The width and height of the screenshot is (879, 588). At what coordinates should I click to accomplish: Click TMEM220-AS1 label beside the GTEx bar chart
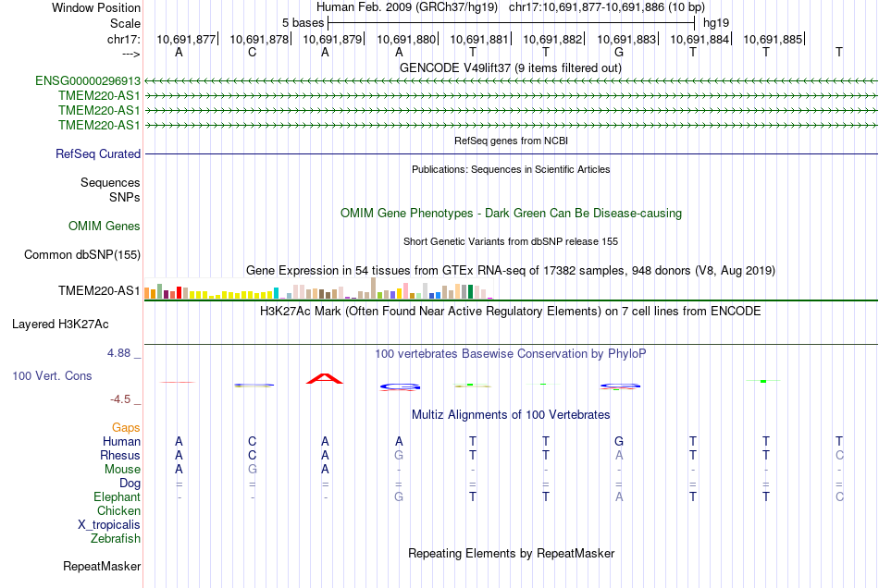(x=99, y=290)
